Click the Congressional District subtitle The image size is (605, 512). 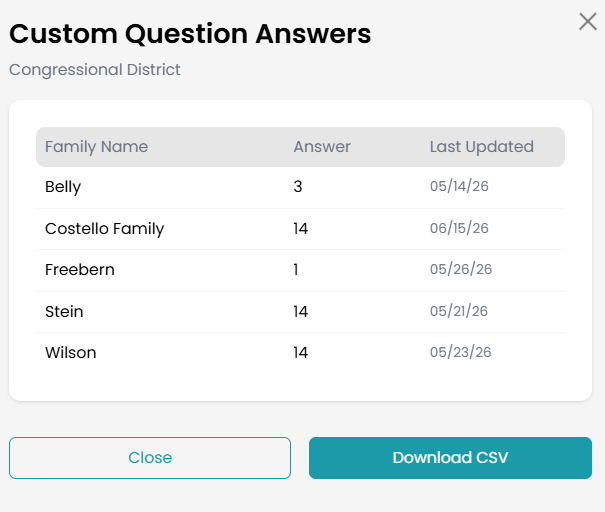95,70
